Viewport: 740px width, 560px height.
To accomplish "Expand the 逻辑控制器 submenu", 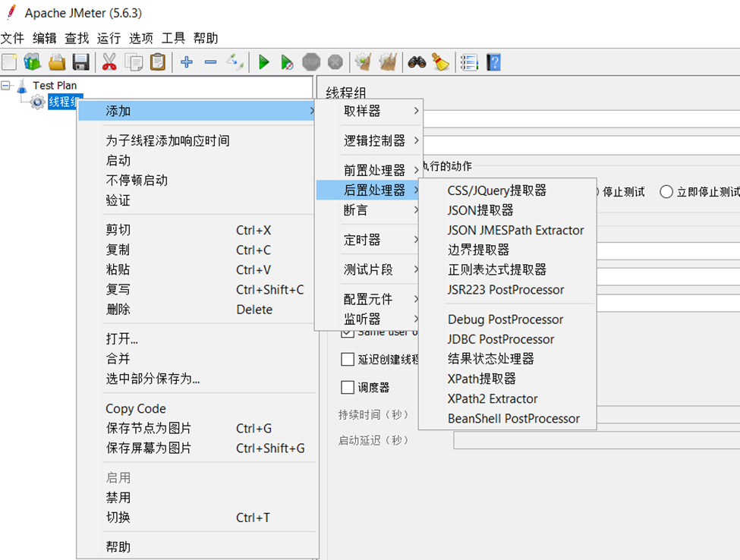I will click(368, 140).
